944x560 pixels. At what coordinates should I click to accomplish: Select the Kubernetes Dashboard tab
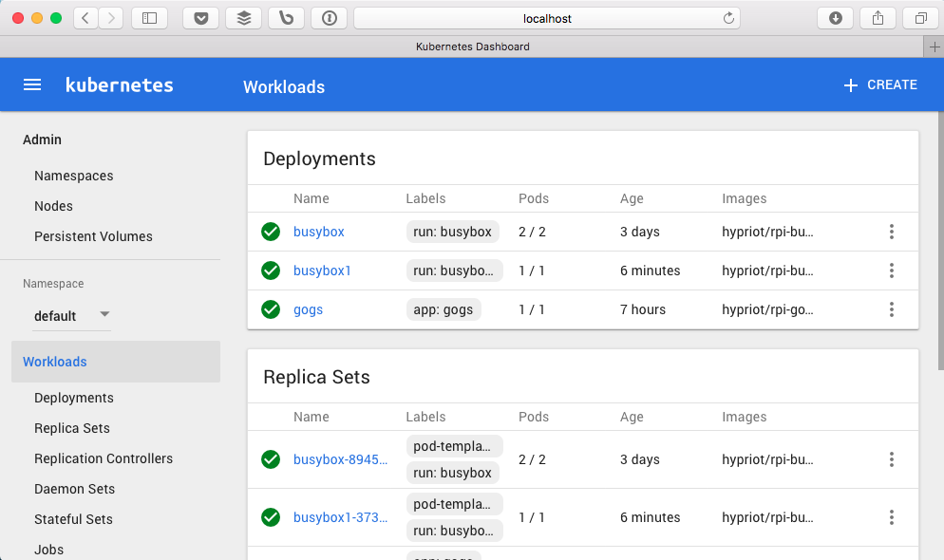[472, 47]
